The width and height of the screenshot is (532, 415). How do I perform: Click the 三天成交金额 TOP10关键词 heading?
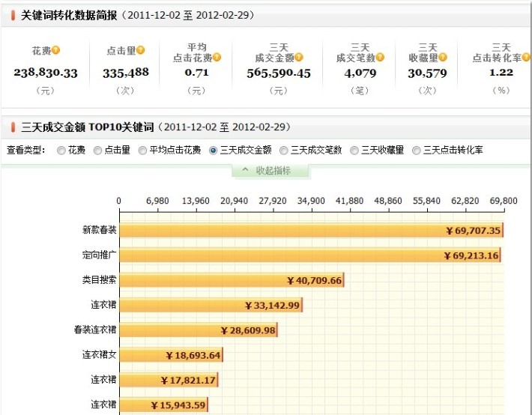[x=88, y=127]
